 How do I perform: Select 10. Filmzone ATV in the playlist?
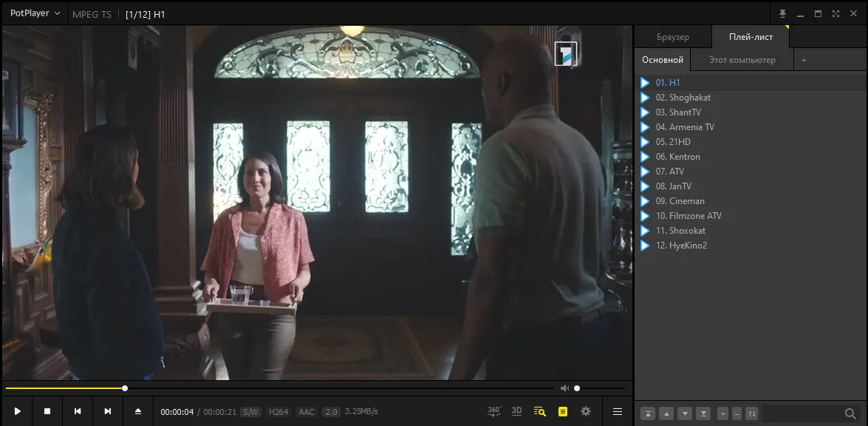point(751,216)
